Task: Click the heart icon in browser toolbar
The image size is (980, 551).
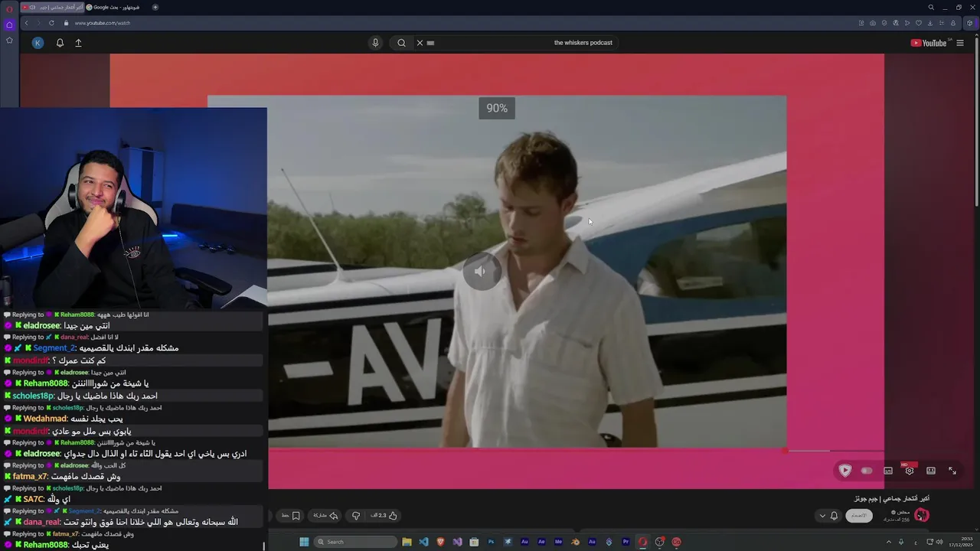Action: [919, 23]
